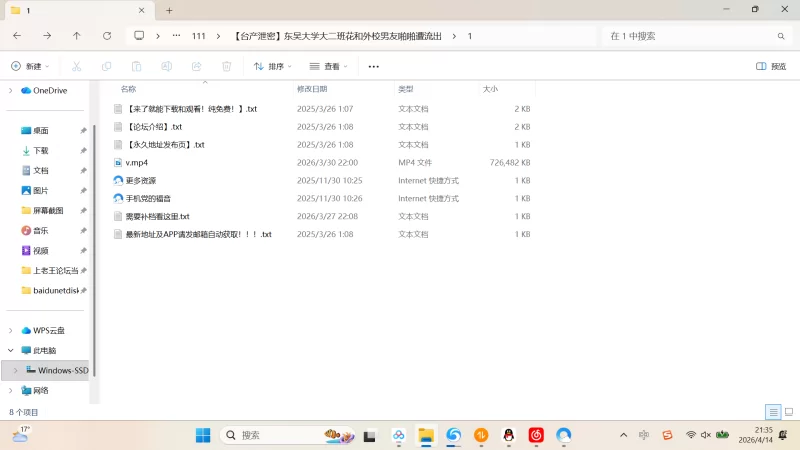Viewport: 800px width, 450px height.
Task: Open the 查看 view dropdown
Action: pos(330,66)
